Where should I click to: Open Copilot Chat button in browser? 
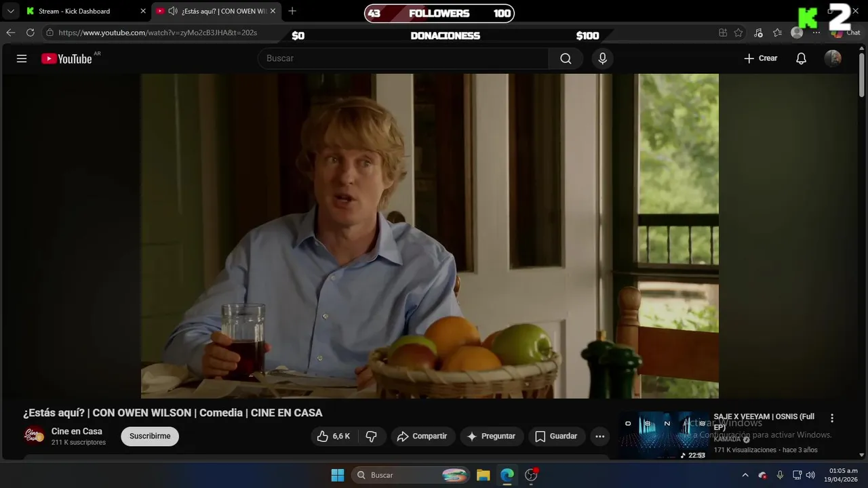(x=844, y=33)
